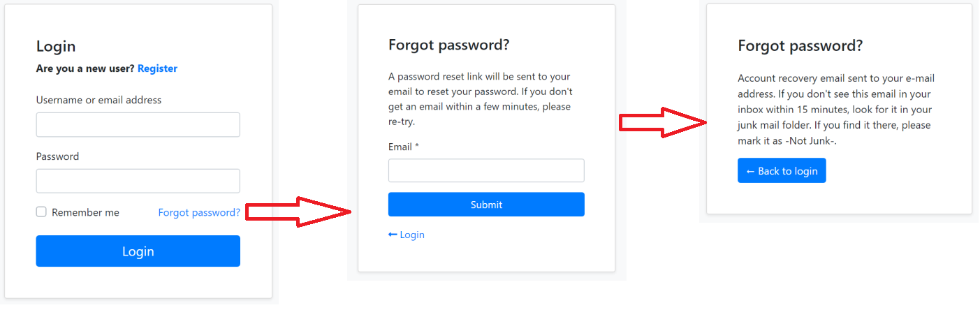Submit the password reset email form
Viewport: 980px width, 310px height.
tap(486, 205)
